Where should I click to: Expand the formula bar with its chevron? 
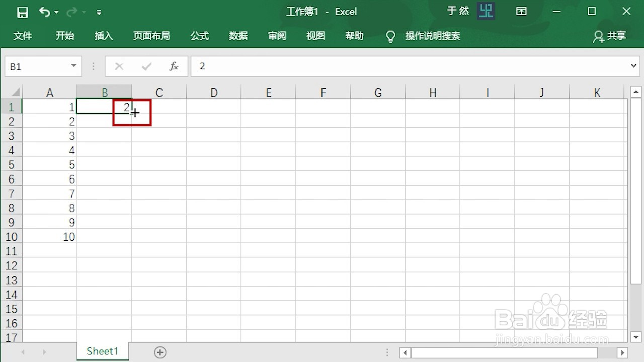(x=633, y=66)
